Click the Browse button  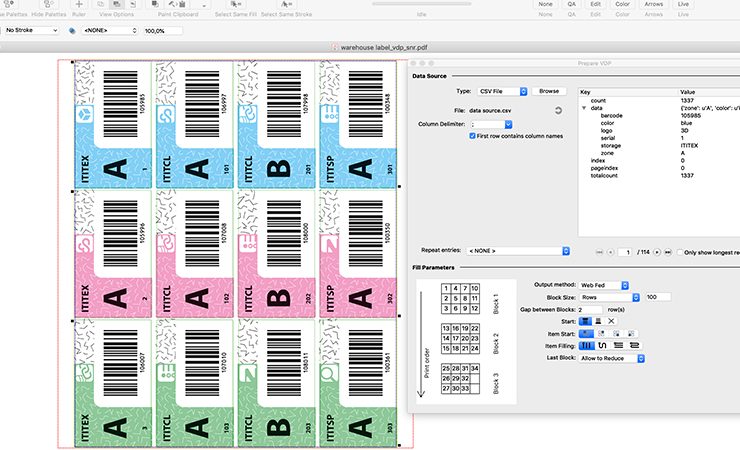point(549,91)
